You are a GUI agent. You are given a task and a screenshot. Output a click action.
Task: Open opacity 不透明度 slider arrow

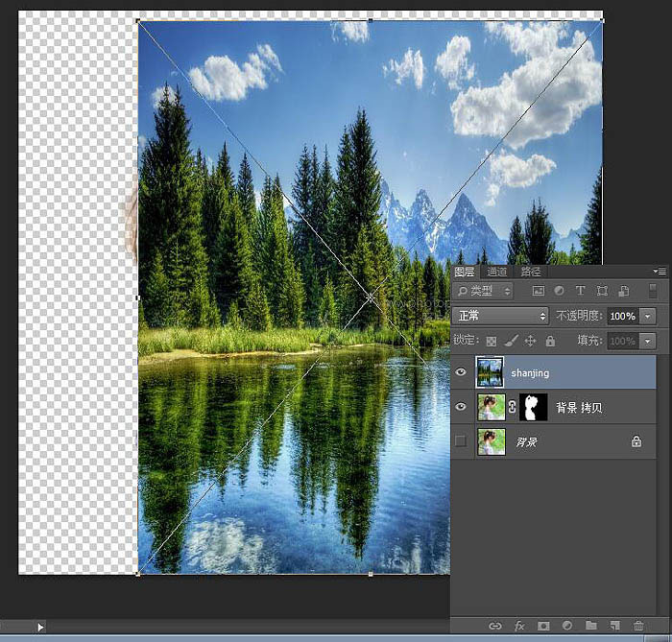[648, 317]
